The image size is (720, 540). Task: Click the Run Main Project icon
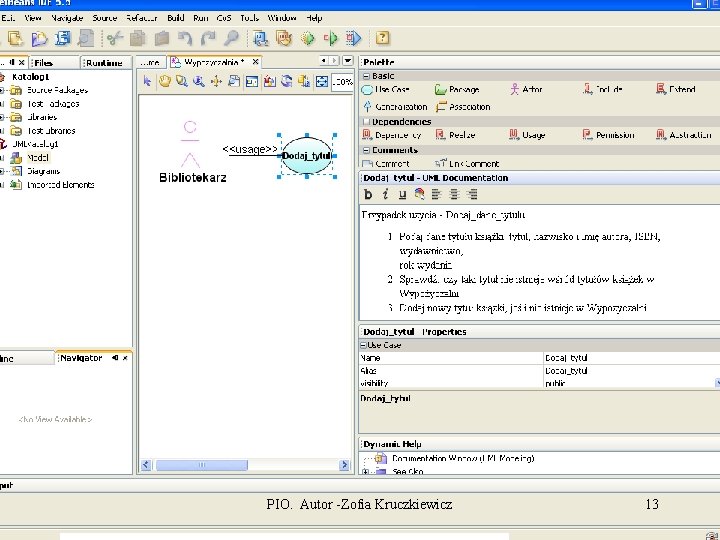[x=308, y=38]
